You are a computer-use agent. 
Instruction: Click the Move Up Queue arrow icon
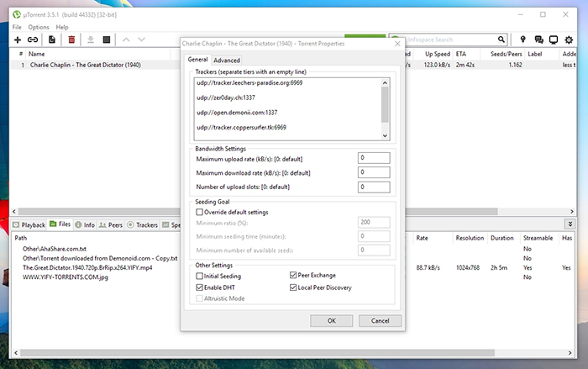[126, 40]
